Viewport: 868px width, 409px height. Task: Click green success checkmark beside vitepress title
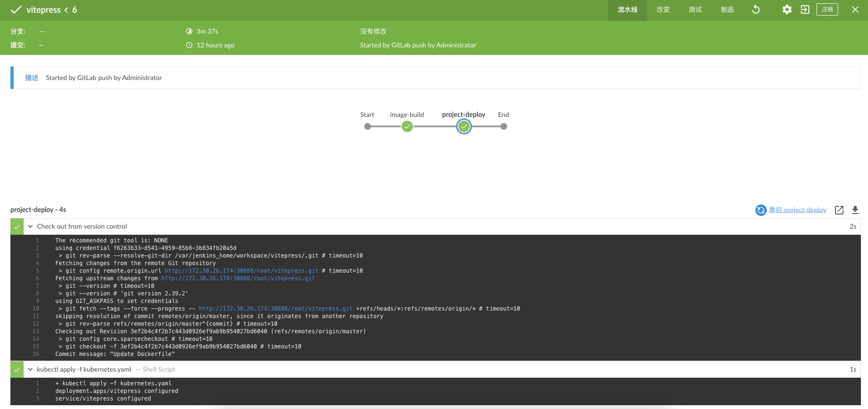coord(16,9)
